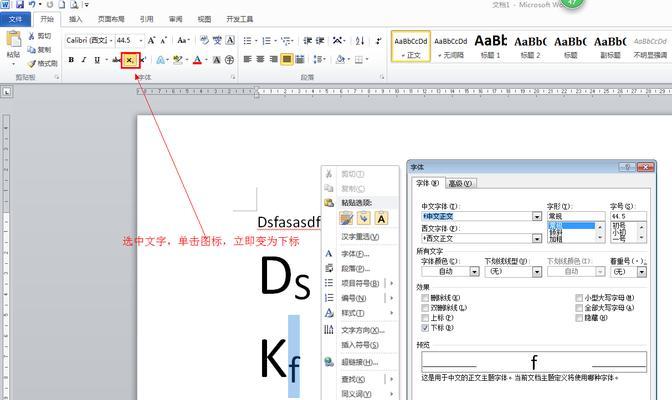Toggle underline formatting with U icon
672x400 pixels.
point(97,60)
